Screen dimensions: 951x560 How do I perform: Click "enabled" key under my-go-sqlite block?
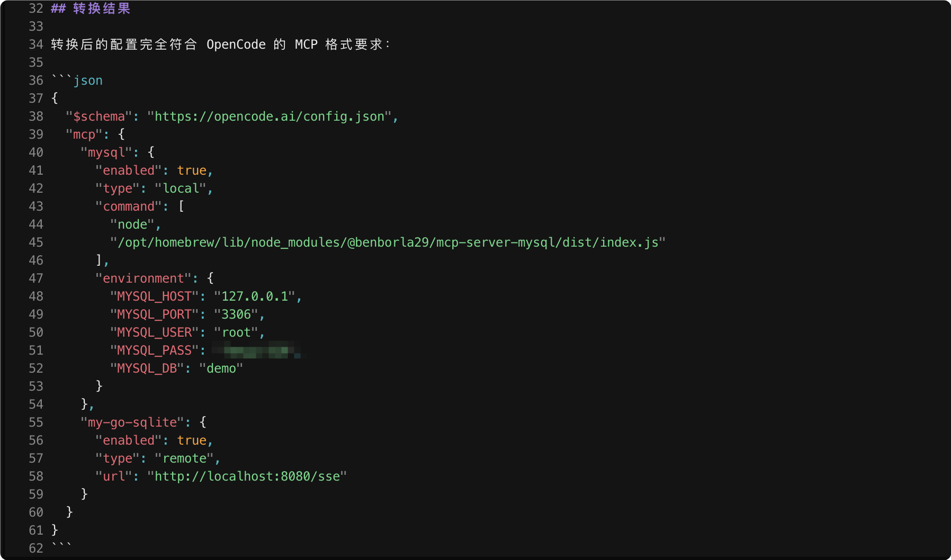pos(129,440)
